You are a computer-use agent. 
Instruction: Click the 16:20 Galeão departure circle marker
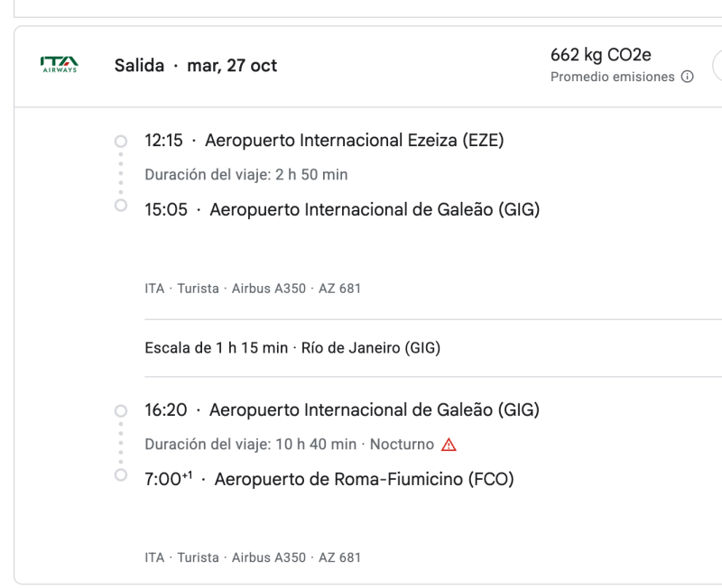[x=121, y=410]
